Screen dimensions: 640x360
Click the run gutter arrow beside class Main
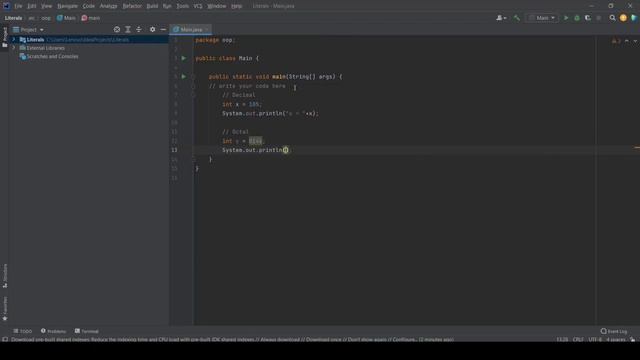[x=184, y=58]
